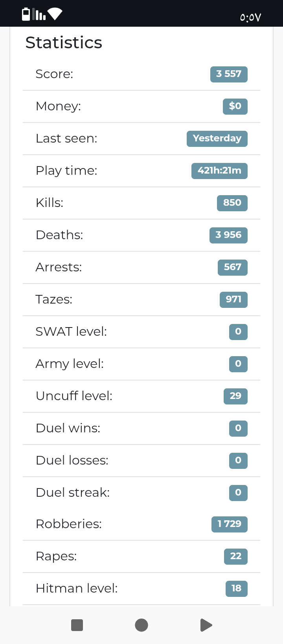Tap the Robberies 1 729 badge
The image size is (283, 644).
coord(230,524)
